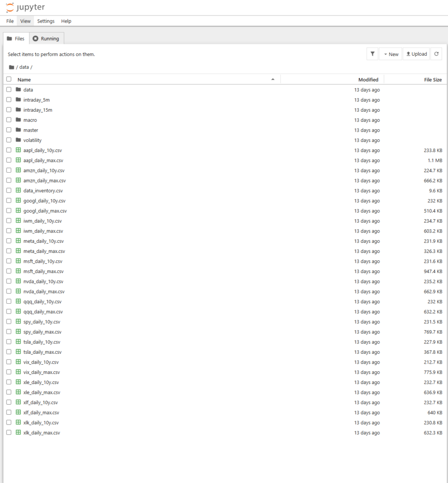448x483 pixels.
Task: Sort files by Modified column header
Action: [x=368, y=79]
